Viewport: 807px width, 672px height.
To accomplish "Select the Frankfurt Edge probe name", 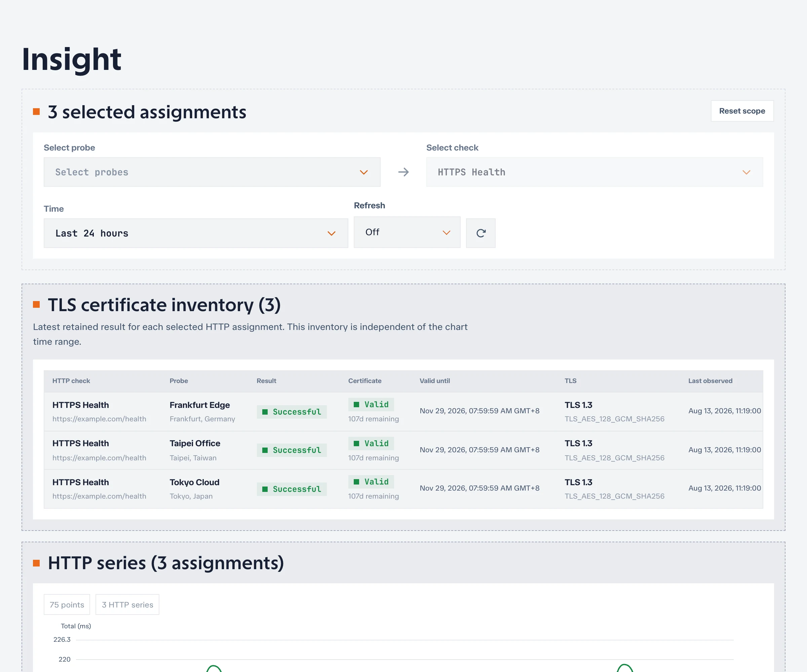I will [200, 405].
